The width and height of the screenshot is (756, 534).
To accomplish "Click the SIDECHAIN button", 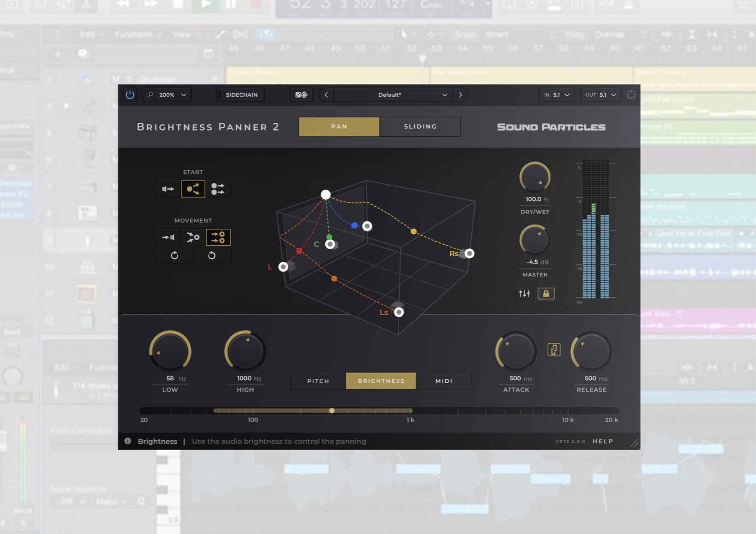I will pyautogui.click(x=240, y=95).
